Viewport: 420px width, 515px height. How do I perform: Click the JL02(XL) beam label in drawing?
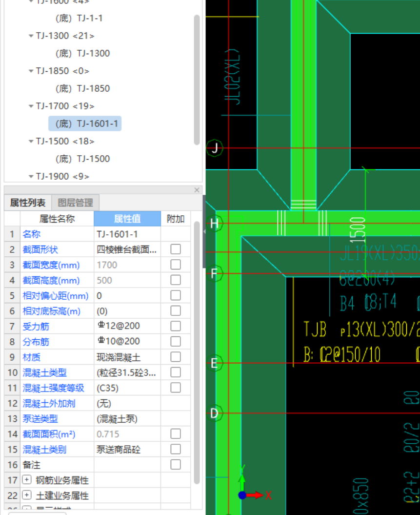[233, 77]
